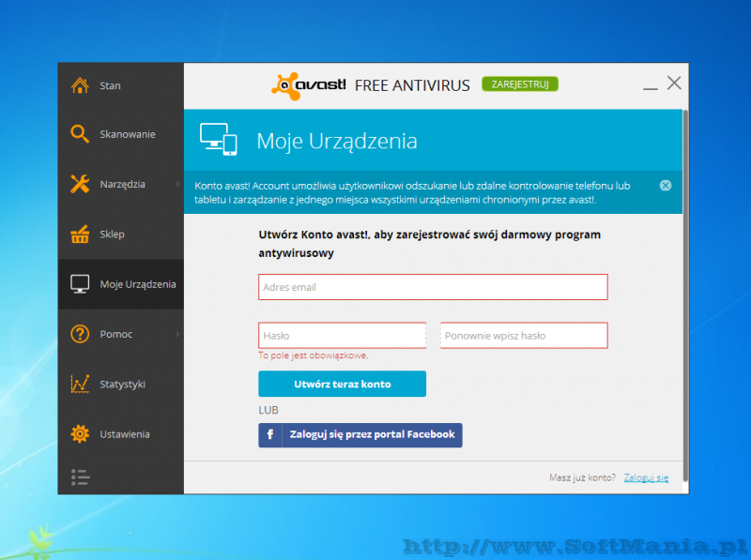Click the Stan home icon
Screen dimensions: 751x560
(80, 85)
